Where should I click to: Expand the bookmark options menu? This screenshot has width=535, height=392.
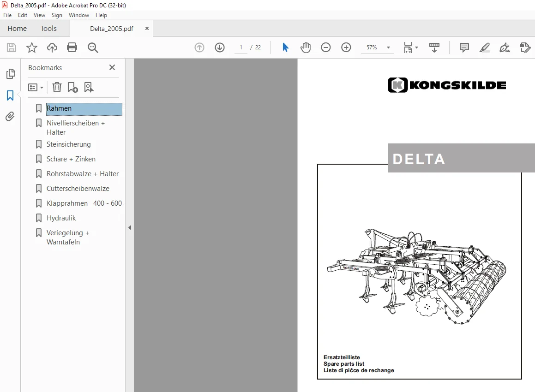coord(36,88)
